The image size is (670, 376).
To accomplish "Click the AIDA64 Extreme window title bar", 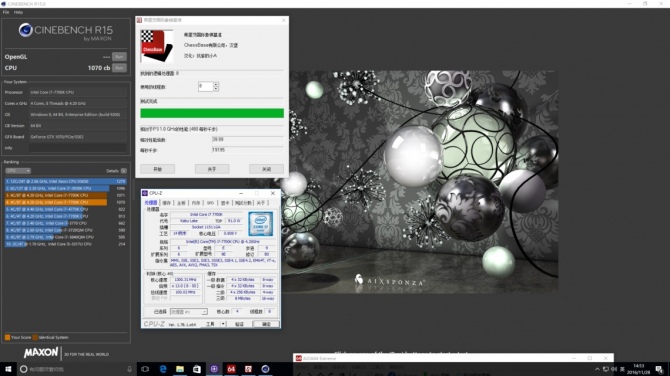I will pos(453,358).
